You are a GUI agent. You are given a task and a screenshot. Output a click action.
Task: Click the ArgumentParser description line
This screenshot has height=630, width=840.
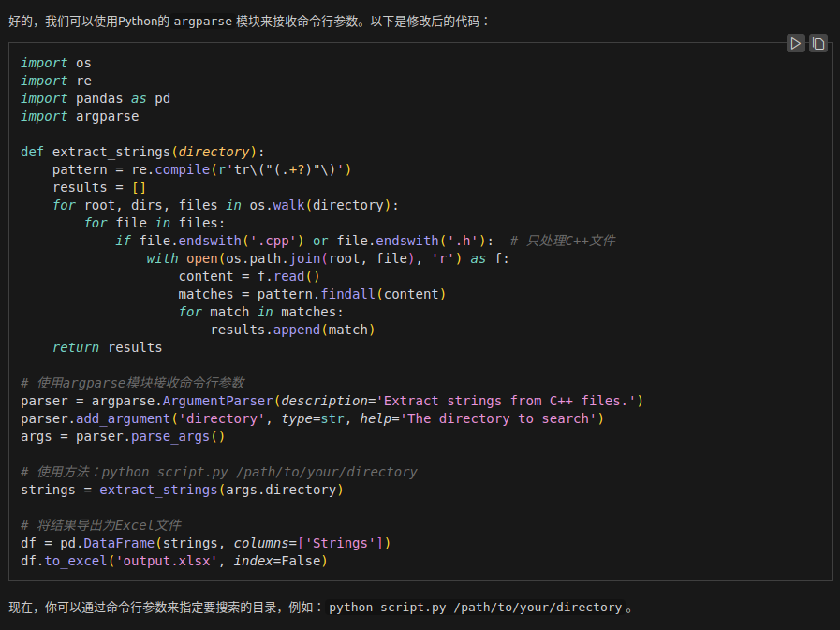[x=332, y=401]
